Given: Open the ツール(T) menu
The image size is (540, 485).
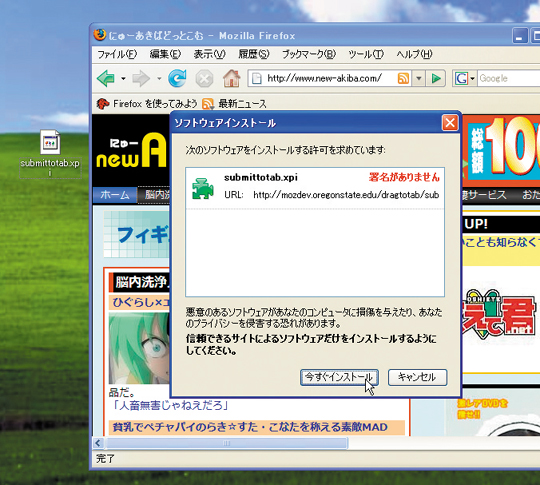Looking at the screenshot, I should pos(366,54).
